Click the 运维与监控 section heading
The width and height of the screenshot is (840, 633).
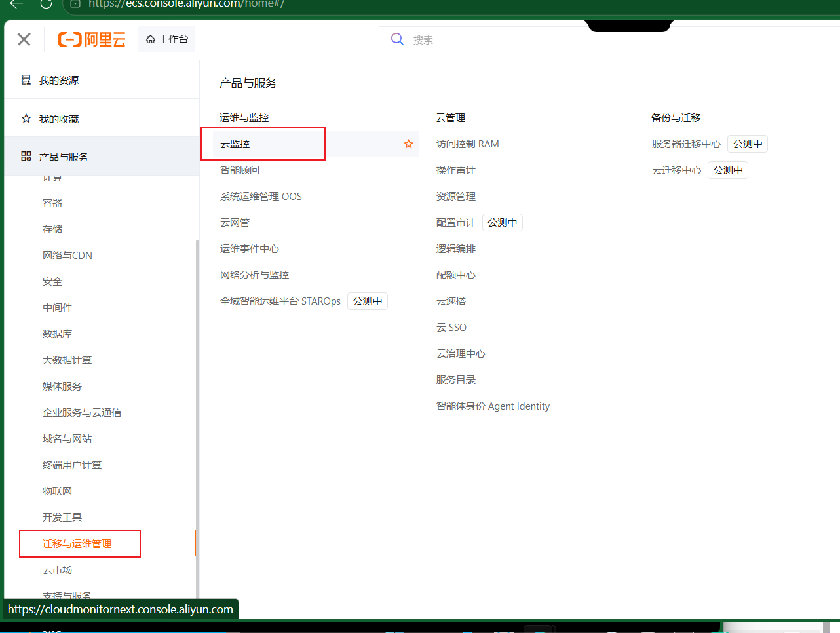244,117
